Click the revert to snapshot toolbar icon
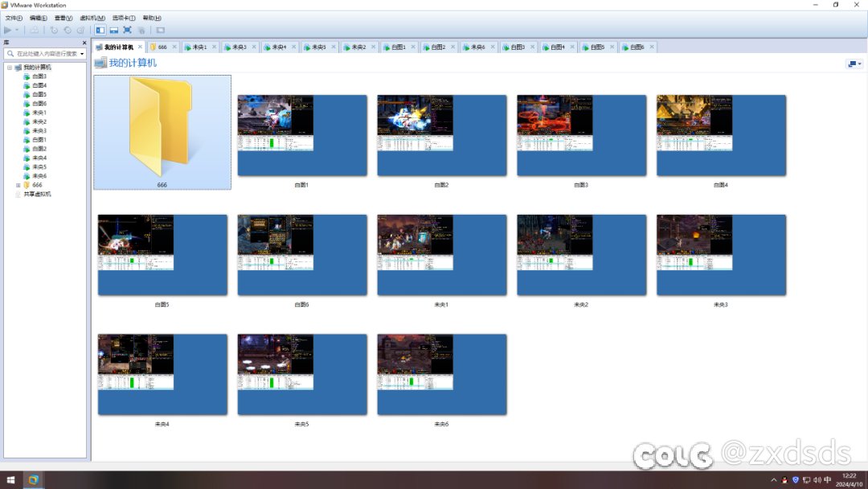868x489 pixels. 68,30
